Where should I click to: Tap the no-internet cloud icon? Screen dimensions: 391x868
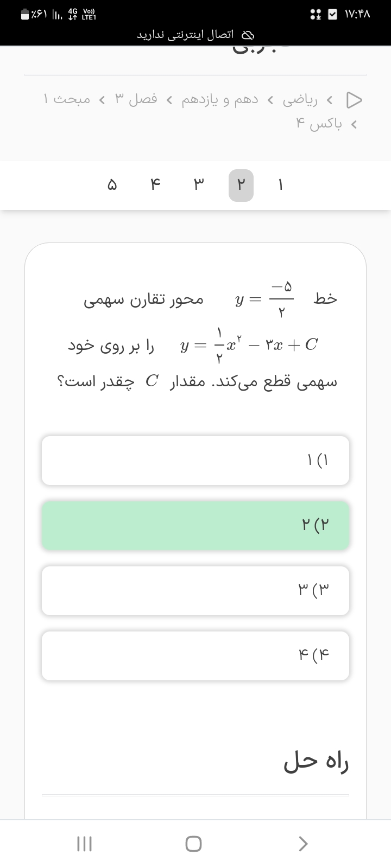click(247, 35)
